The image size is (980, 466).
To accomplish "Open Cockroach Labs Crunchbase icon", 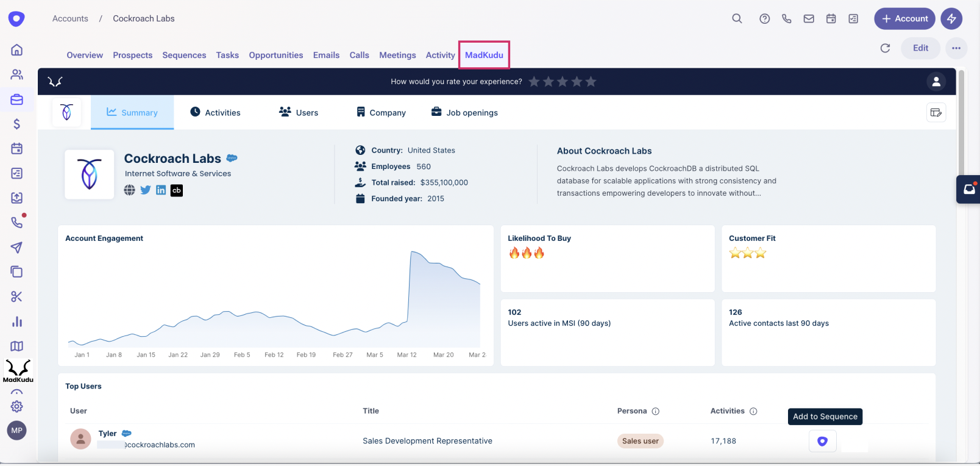I will [x=177, y=190].
